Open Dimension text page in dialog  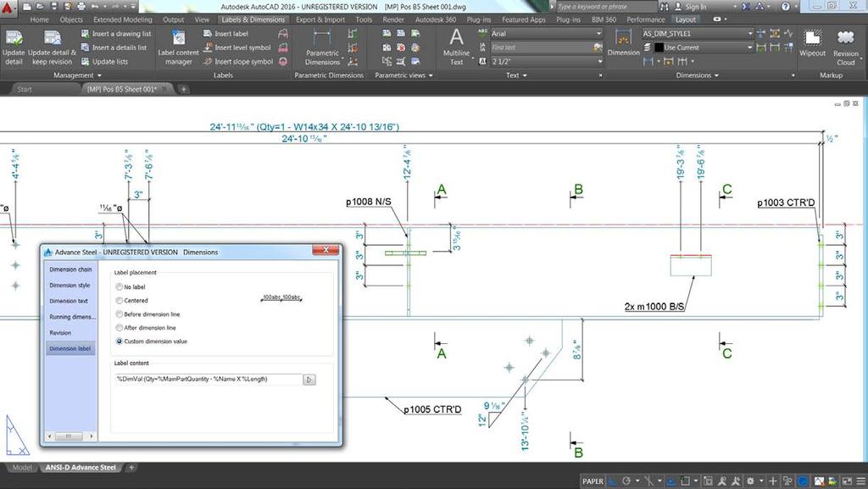69,301
